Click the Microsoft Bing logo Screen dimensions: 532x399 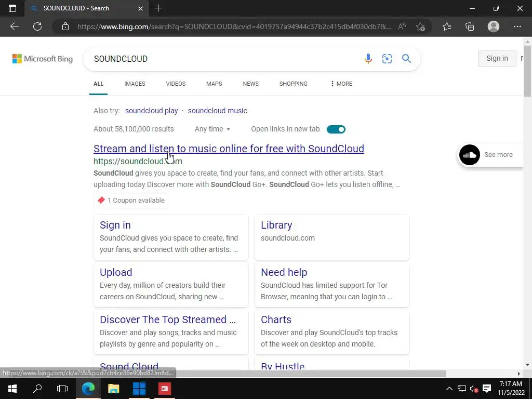43,59
